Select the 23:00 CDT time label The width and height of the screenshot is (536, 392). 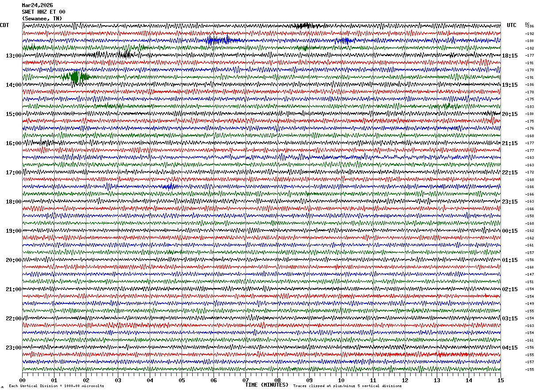tap(14, 347)
